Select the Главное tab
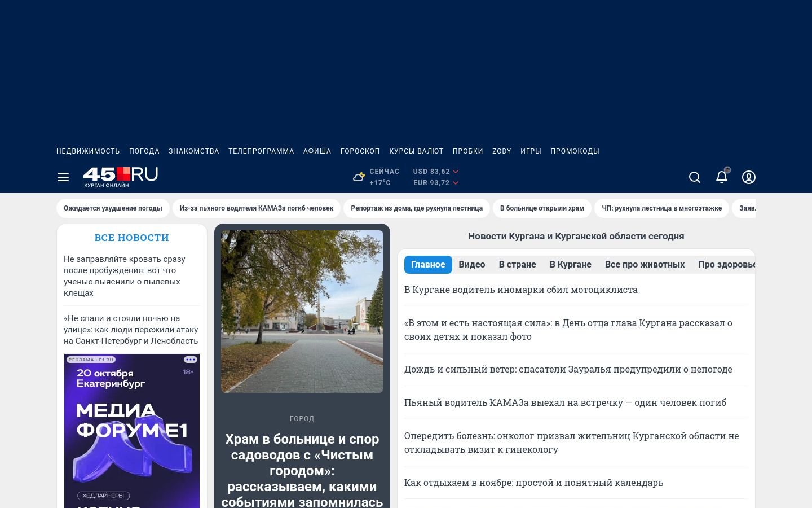This screenshot has height=508, width=812. 428,265
